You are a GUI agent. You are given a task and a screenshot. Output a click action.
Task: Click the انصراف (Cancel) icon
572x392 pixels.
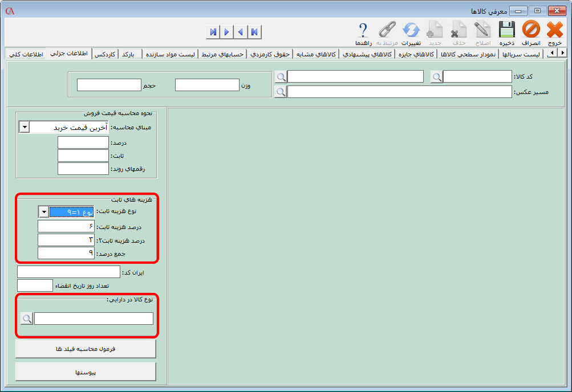(530, 33)
